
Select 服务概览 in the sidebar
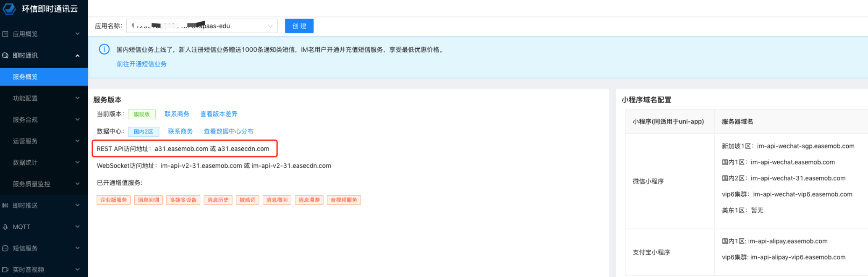tap(44, 77)
